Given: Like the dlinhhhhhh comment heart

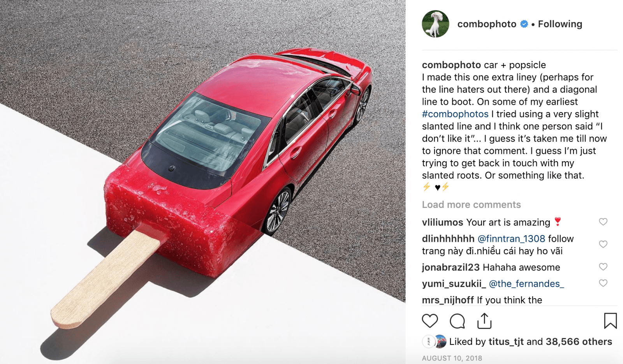Looking at the screenshot, I should pos(603,244).
